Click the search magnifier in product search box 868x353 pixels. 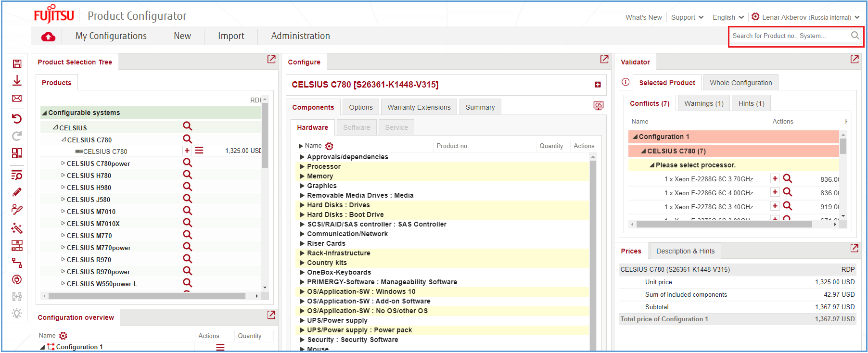click(x=855, y=36)
